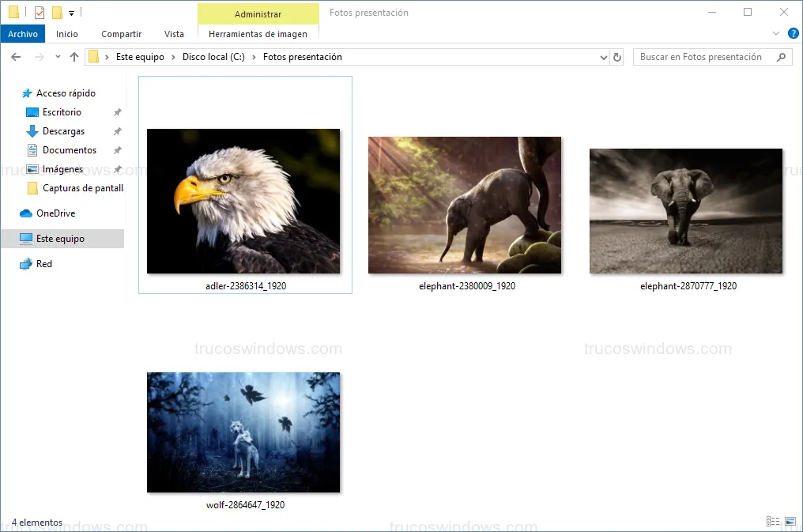Open the address bar history dropdown
The height and width of the screenshot is (532, 803).
(603, 57)
